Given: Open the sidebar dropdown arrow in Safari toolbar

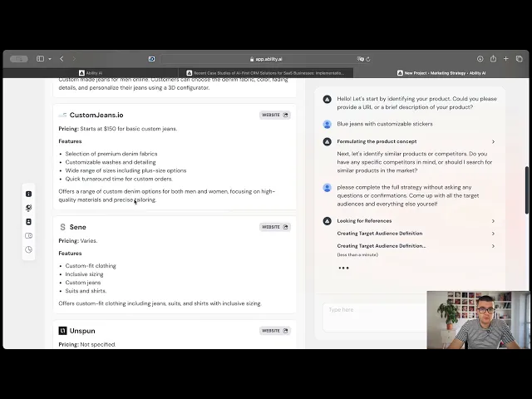Looking at the screenshot, I should click(50, 59).
